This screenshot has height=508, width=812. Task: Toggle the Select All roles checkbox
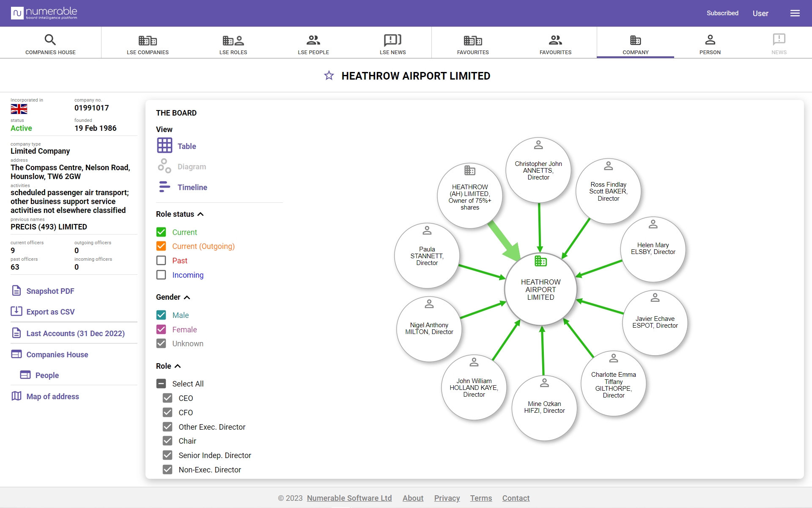161,384
